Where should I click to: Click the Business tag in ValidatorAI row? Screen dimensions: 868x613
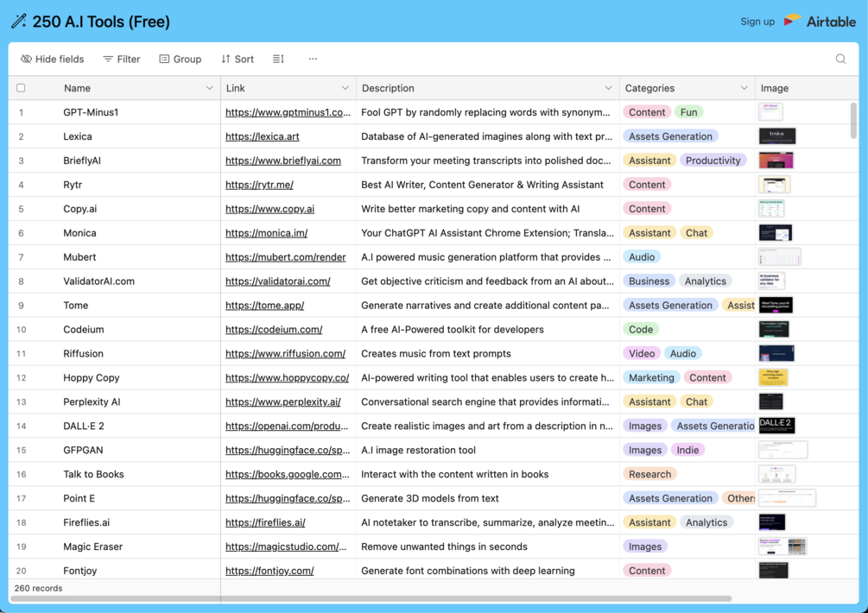(x=649, y=281)
